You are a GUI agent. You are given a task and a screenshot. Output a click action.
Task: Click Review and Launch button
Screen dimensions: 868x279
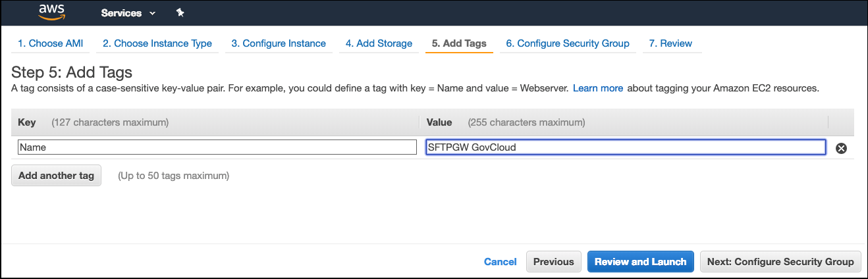point(640,262)
